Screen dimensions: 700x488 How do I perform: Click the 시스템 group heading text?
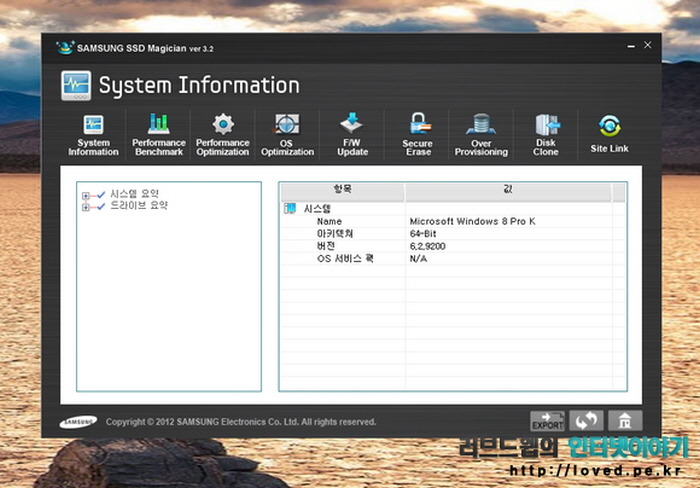[317, 209]
